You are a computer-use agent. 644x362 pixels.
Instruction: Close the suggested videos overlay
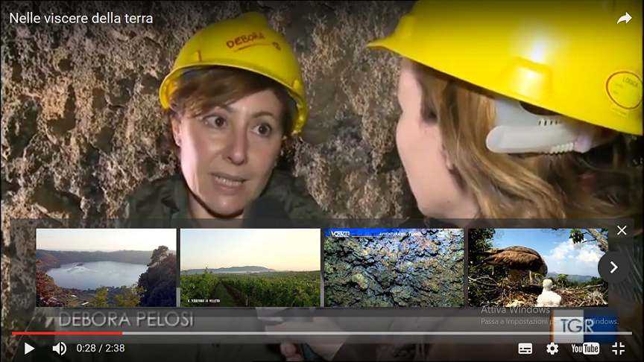click(622, 231)
